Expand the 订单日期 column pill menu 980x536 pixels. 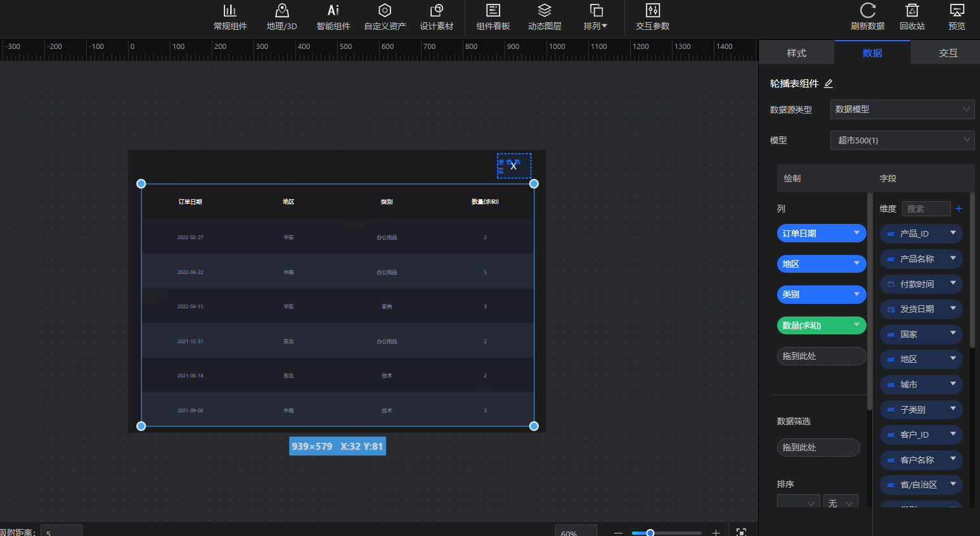[x=856, y=233]
